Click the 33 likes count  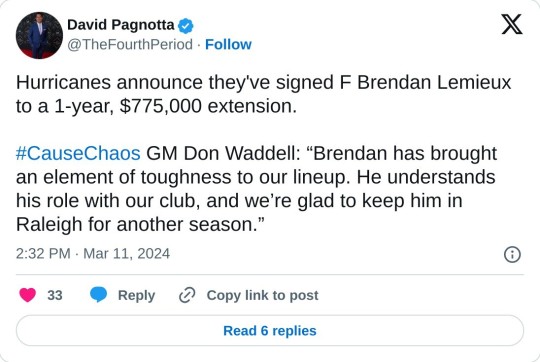[x=55, y=296]
